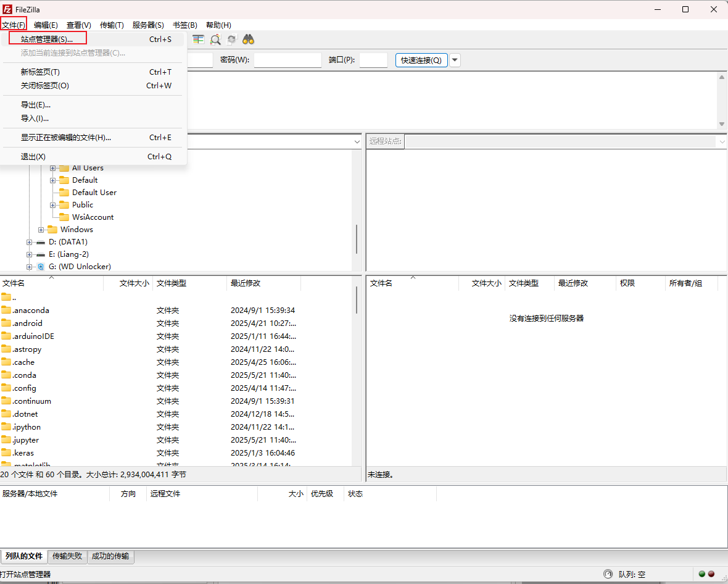Viewport: 728px width, 584px height.
Task: Click the .anaconda folder icon
Action: [x=6, y=310]
